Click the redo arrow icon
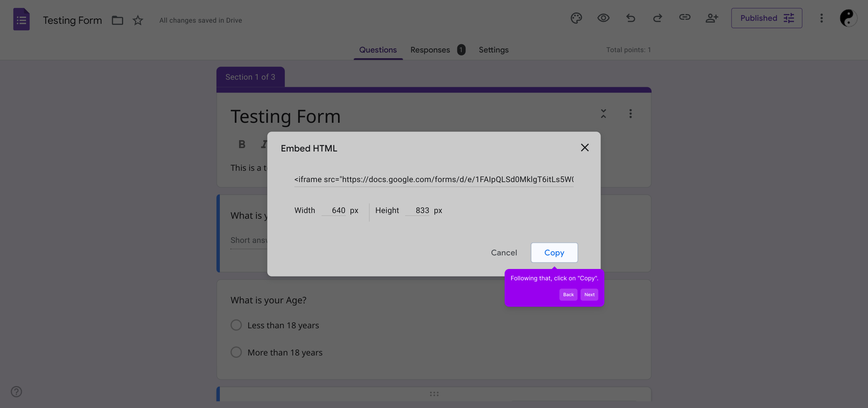The height and width of the screenshot is (408, 868). click(x=658, y=18)
